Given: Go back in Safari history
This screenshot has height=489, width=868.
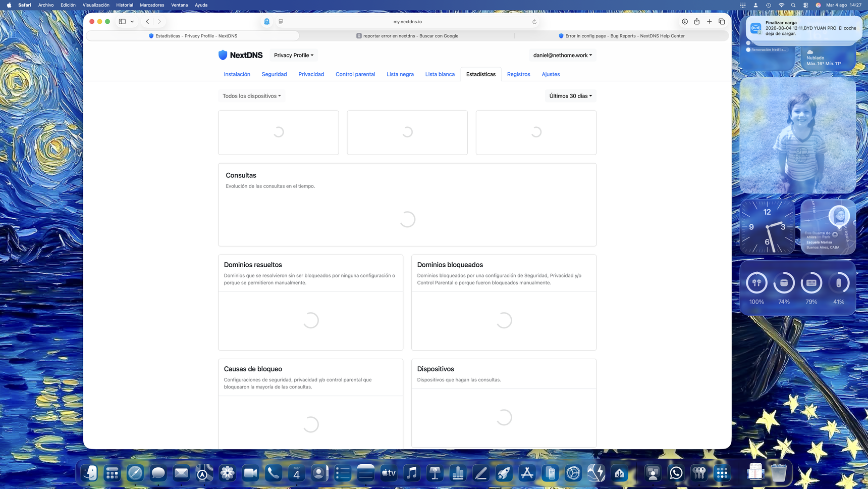Looking at the screenshot, I should click(x=147, y=22).
